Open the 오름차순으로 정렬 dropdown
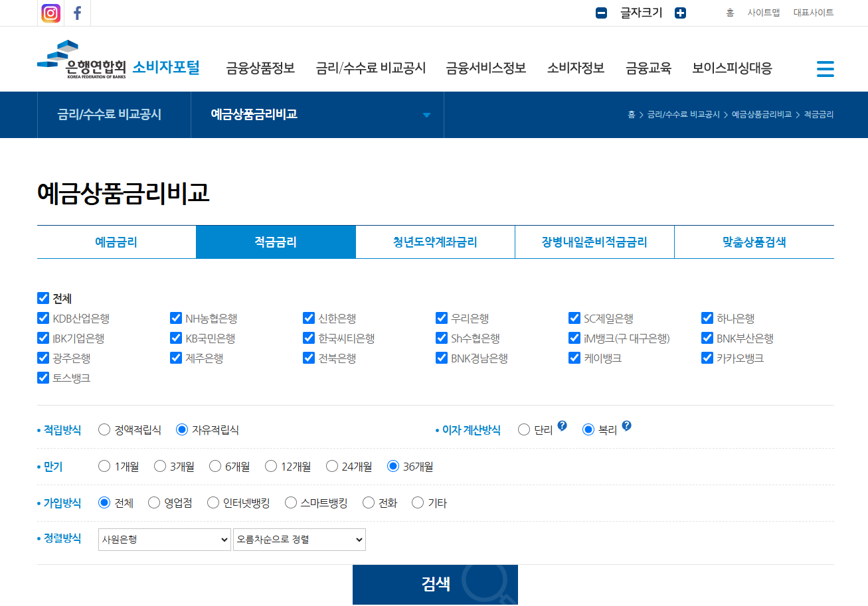The width and height of the screenshot is (868, 606). 299,539
